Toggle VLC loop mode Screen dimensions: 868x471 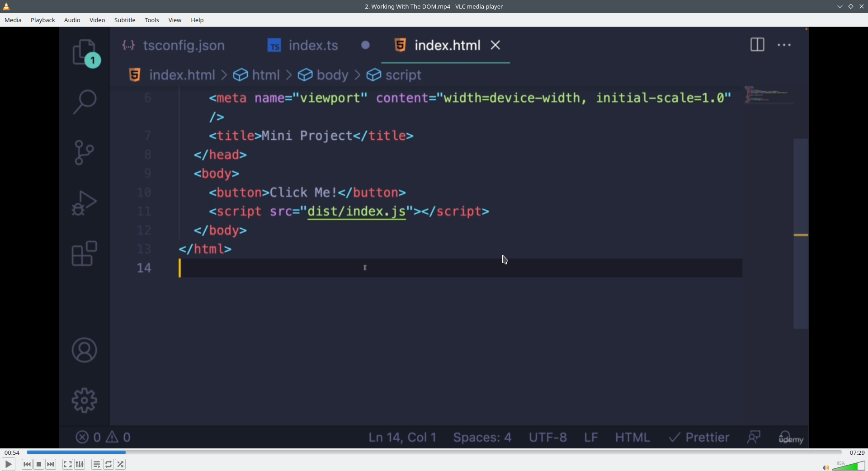coord(108,464)
